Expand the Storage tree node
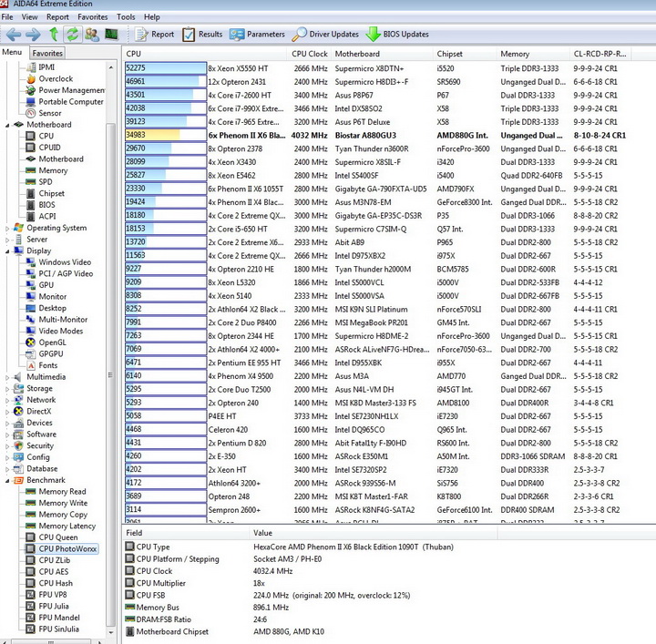 [7, 389]
